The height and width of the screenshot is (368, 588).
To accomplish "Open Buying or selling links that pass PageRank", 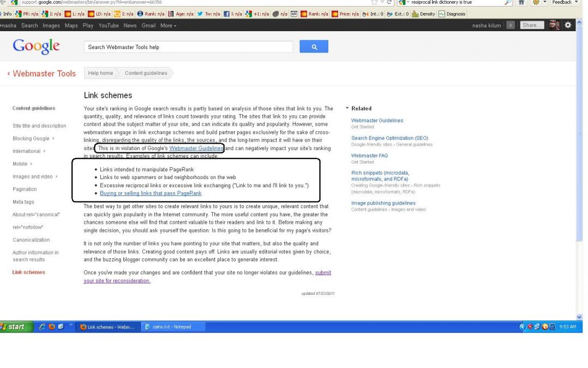I will point(151,193).
